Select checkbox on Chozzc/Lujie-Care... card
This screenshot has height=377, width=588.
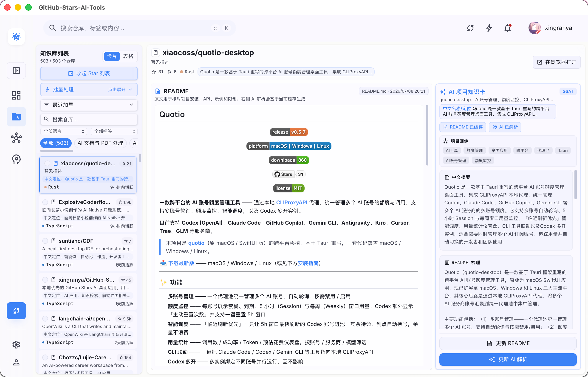click(45, 357)
